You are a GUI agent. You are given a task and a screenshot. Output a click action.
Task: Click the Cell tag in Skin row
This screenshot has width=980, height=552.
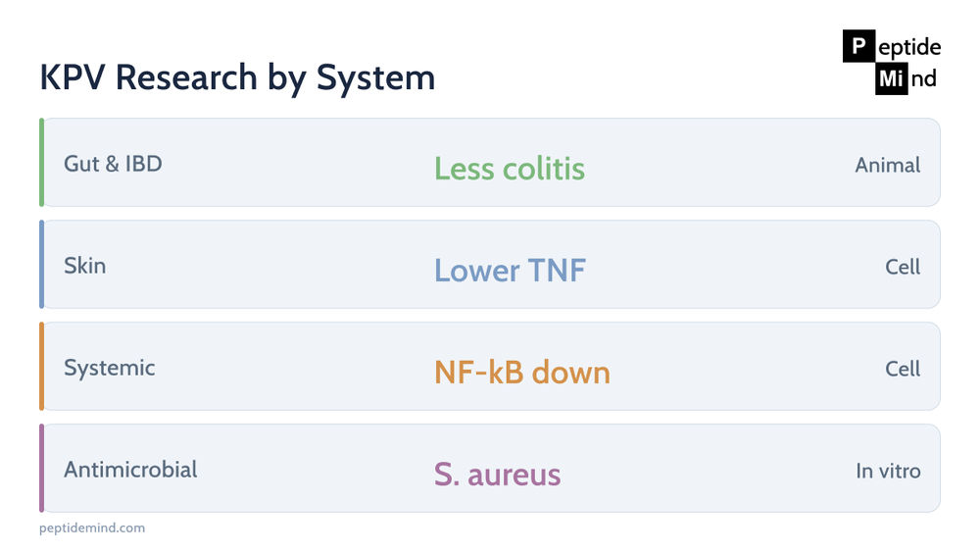coord(903,267)
